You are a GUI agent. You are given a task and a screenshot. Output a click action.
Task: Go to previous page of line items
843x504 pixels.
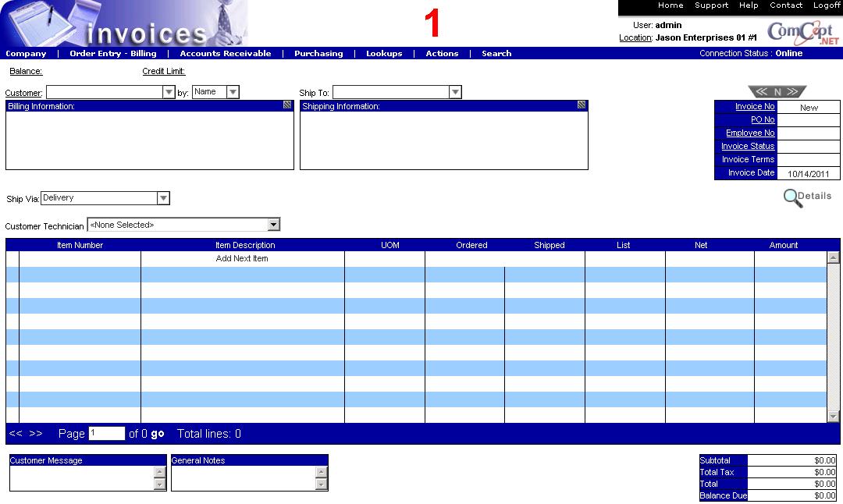(x=16, y=434)
